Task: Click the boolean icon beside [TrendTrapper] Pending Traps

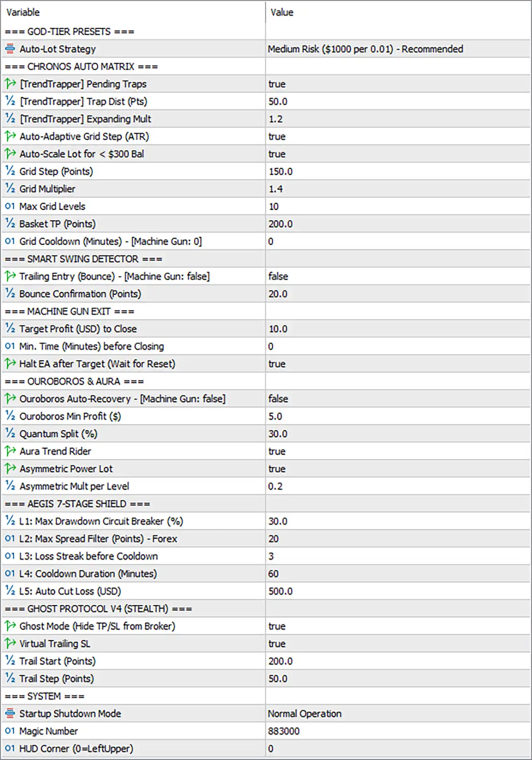Action: coord(10,84)
